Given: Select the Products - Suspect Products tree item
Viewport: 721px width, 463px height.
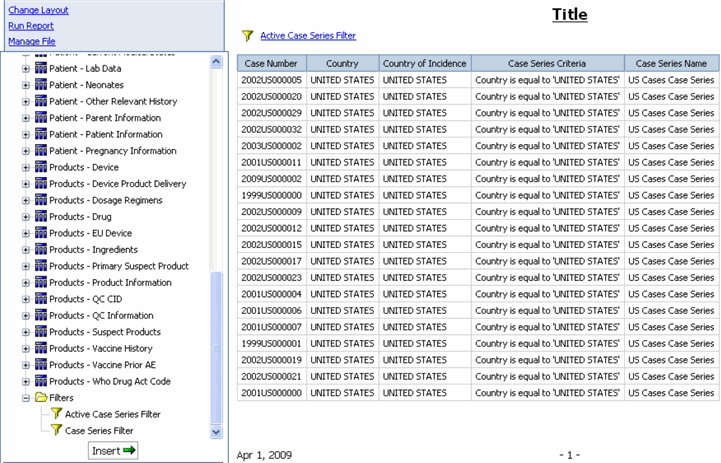Looking at the screenshot, I should pyautogui.click(x=105, y=332).
